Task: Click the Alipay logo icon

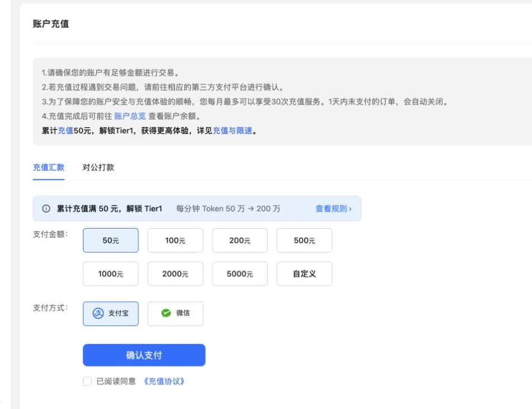Action: tap(98, 313)
